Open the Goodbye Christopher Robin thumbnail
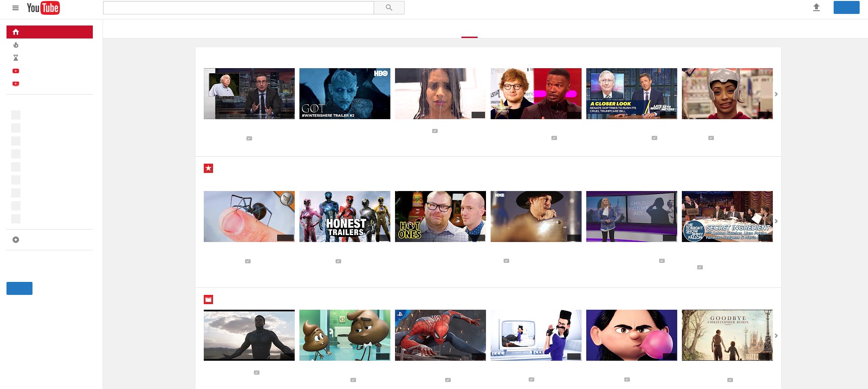Viewport: 868px width, 389px height. pyautogui.click(x=727, y=335)
